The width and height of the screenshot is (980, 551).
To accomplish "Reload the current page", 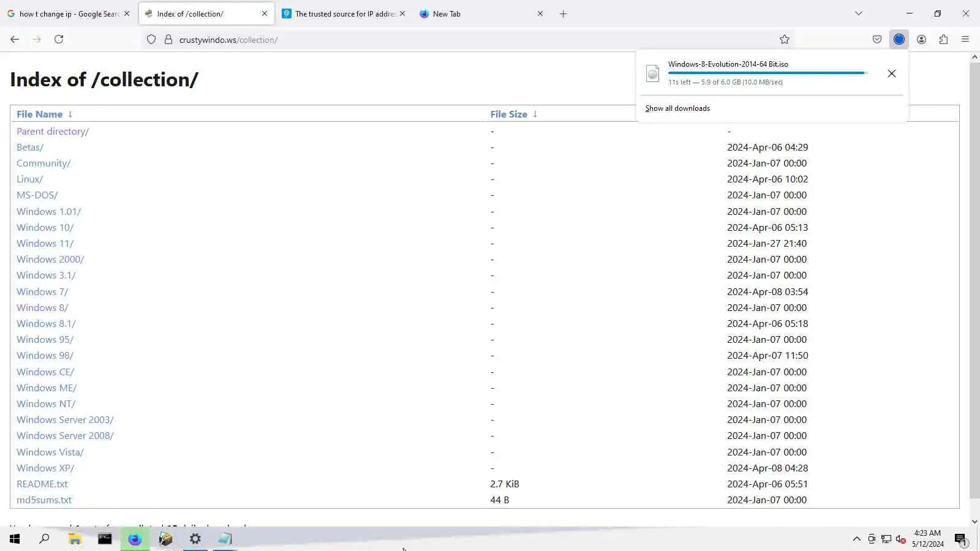I will [x=59, y=39].
